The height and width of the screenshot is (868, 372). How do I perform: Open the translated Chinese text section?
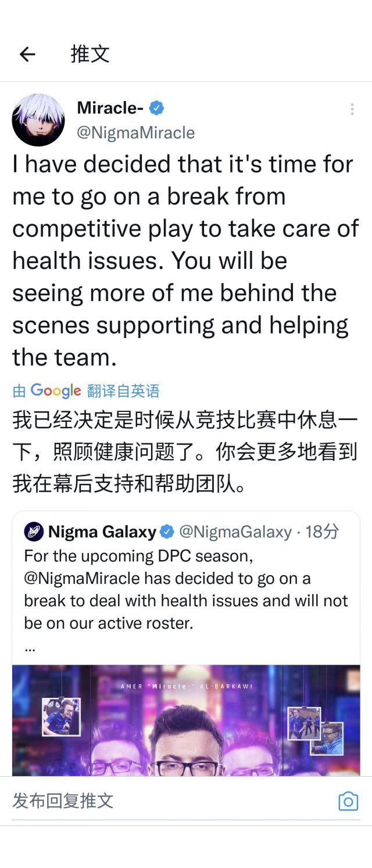pos(186,450)
